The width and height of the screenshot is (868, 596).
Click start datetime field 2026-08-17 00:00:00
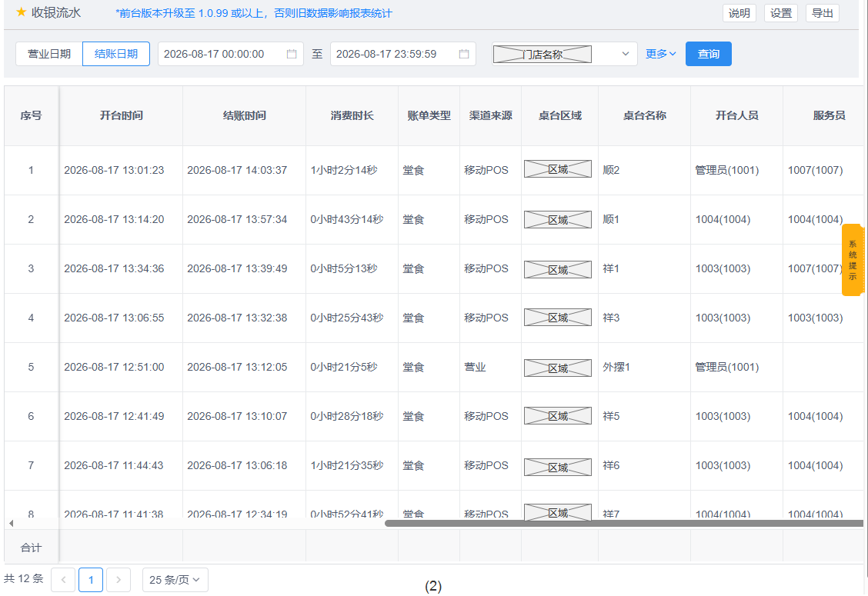[231, 54]
